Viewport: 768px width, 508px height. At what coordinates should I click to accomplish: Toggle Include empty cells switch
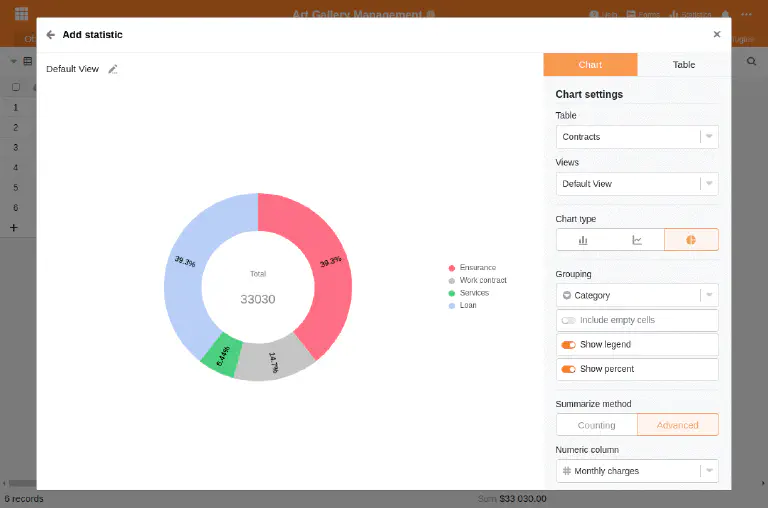pyautogui.click(x=568, y=320)
